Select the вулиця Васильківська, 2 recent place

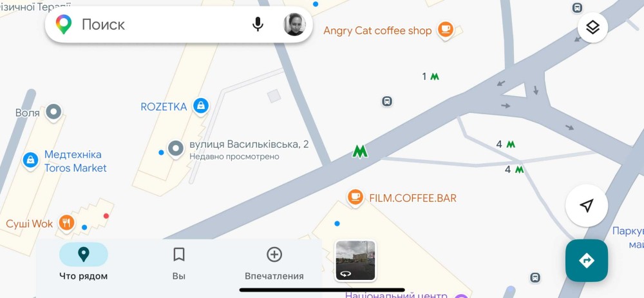click(x=176, y=149)
